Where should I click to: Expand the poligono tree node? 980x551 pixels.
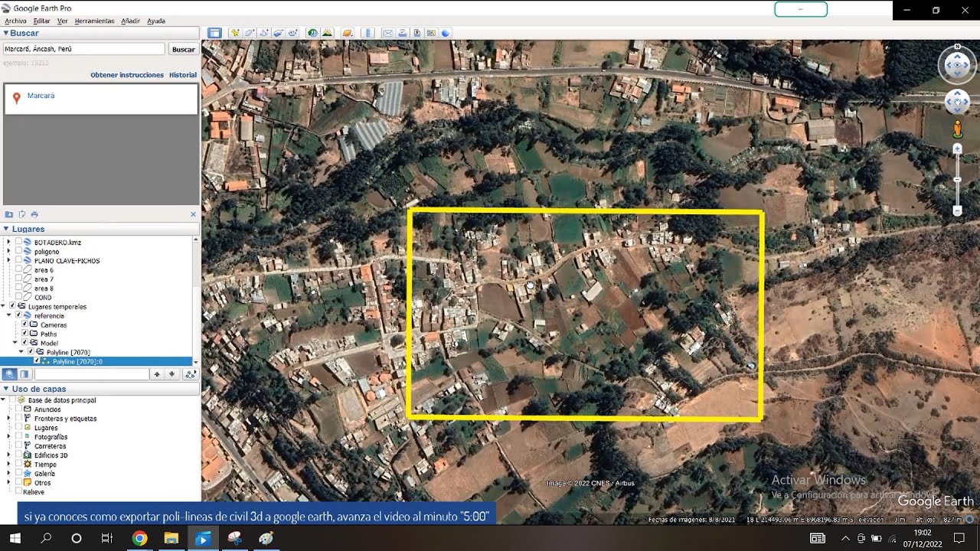point(9,251)
